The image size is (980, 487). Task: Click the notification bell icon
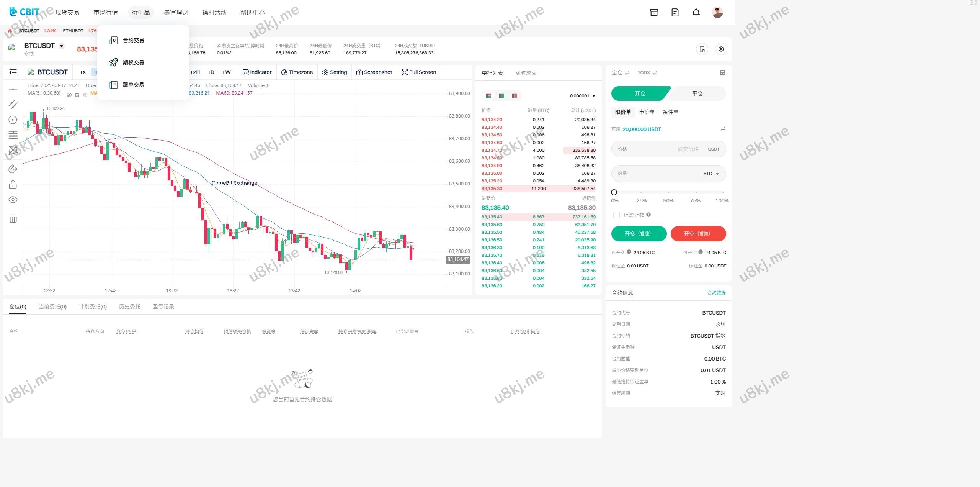[x=696, y=13]
